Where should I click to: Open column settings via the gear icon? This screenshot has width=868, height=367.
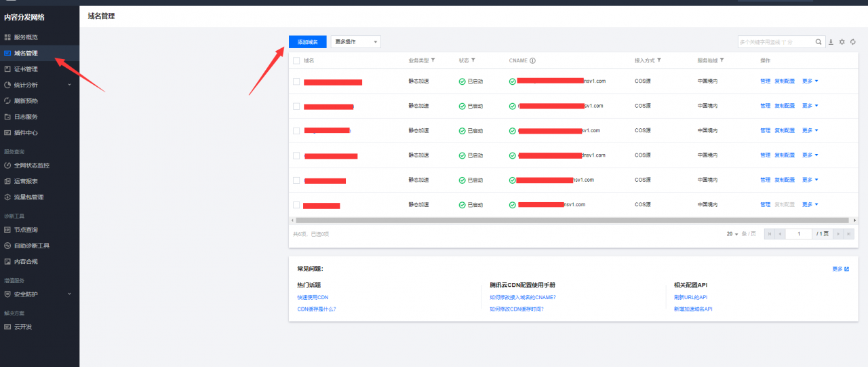click(842, 42)
